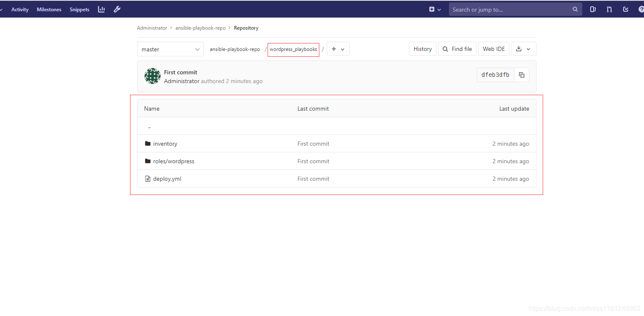The image size is (644, 316).
Task: Click the Last update column header
Action: (514, 109)
